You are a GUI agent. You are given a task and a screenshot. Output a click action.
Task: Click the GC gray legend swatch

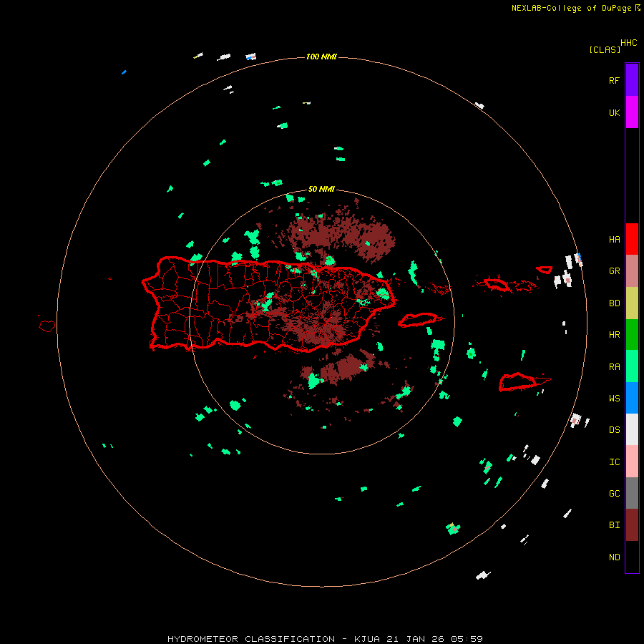coord(632,493)
